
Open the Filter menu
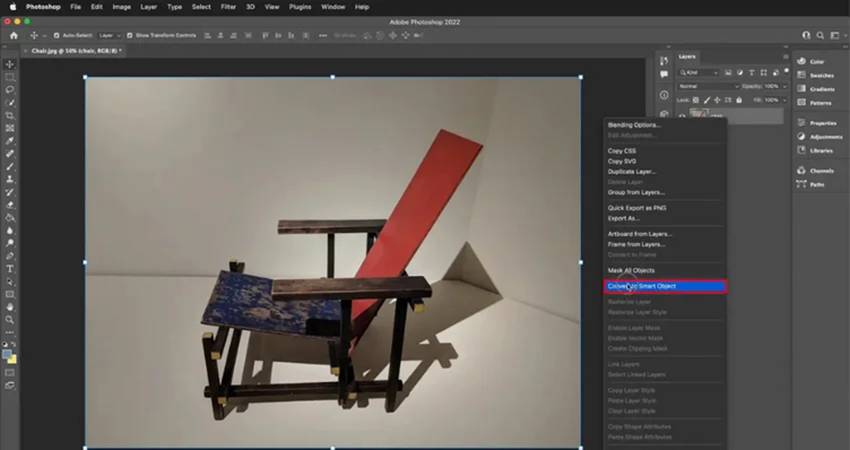click(228, 7)
